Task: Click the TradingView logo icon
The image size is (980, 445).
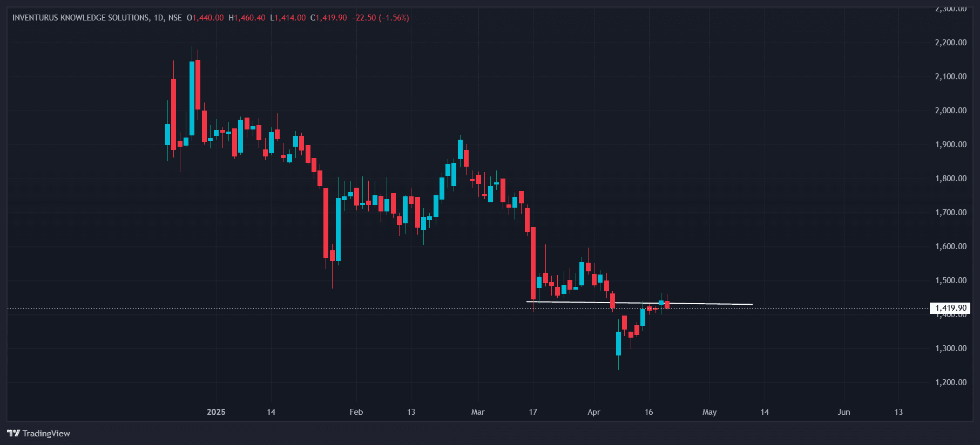Action: (13, 433)
